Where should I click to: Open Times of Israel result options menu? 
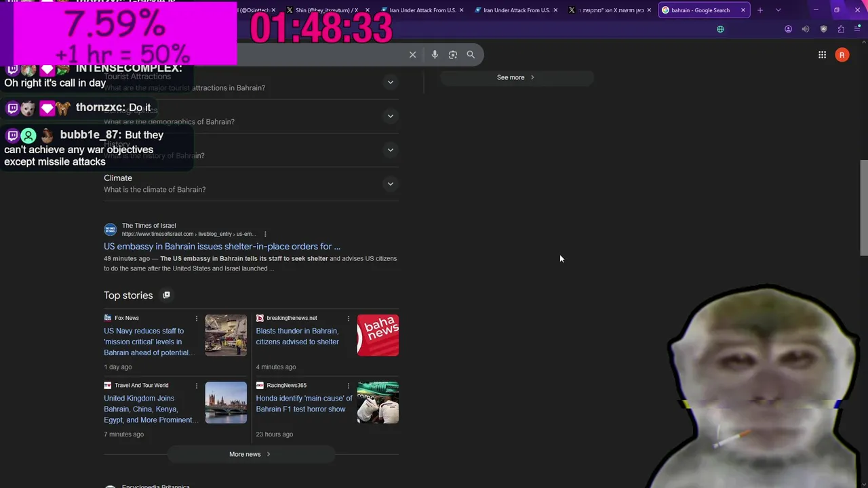point(265,234)
